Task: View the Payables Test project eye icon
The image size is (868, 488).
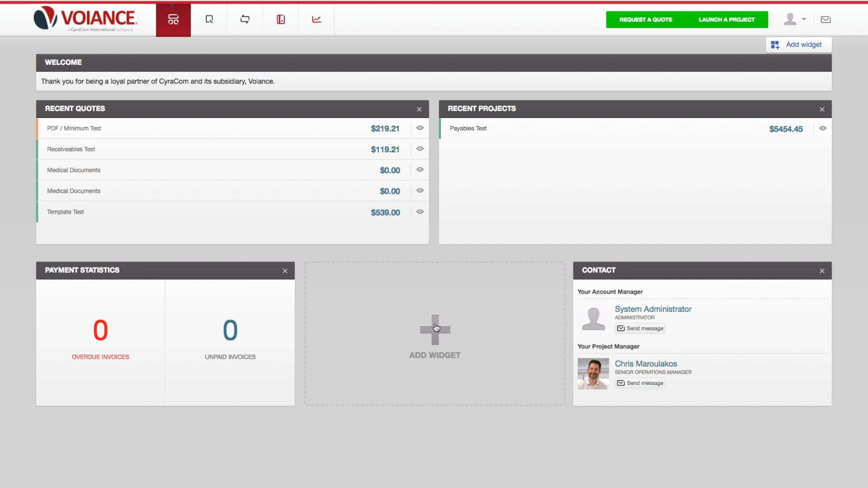Action: coord(823,128)
